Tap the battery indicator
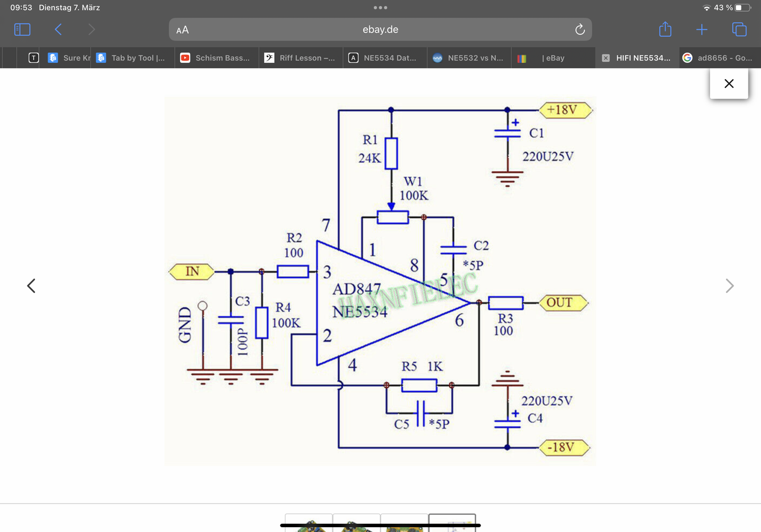 [743, 8]
